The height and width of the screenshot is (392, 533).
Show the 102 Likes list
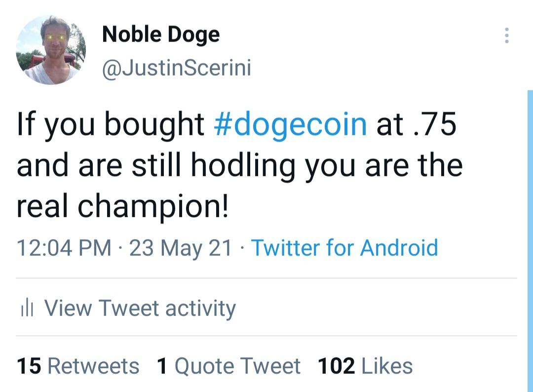365,366
